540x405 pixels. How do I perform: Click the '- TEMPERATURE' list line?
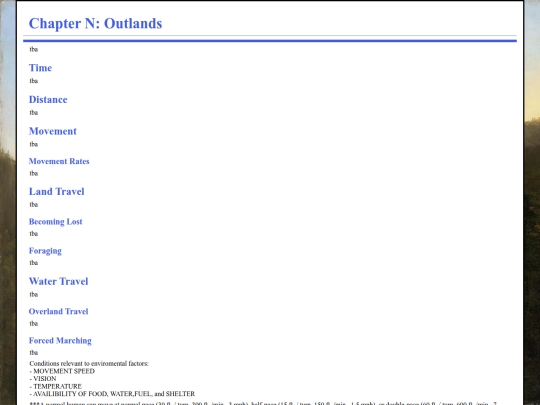56,386
